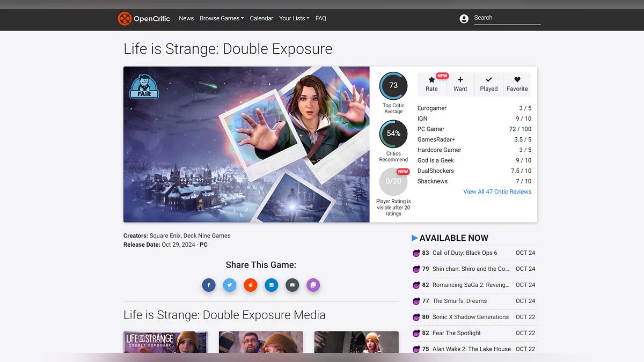Open Sonic X Shadow Generations game link

tap(471, 317)
